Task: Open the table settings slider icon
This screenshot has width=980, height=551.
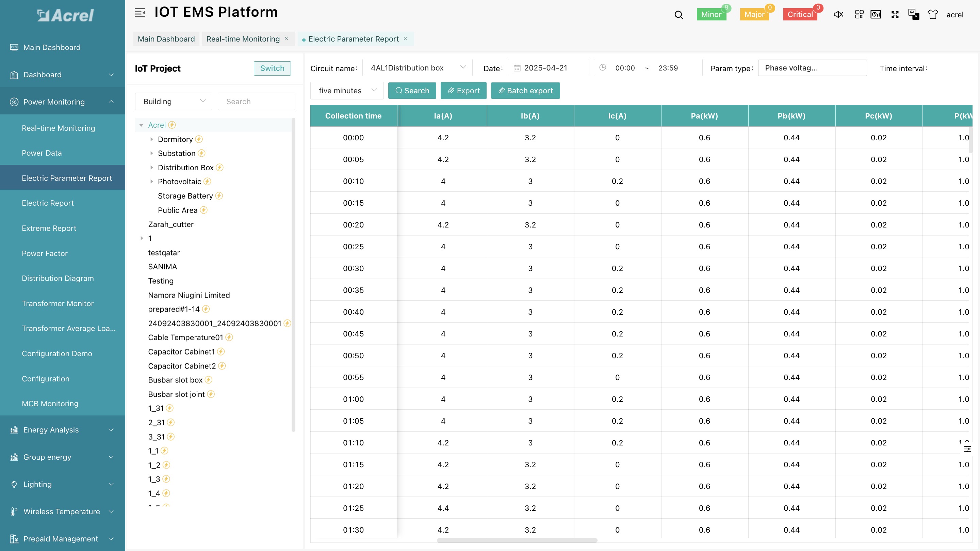Action: click(967, 449)
